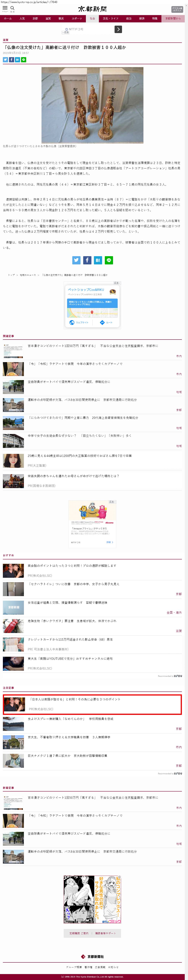Click the website globe icon in pet shop ad
Image resolution: width=188 pixels, height=980 pixels.
pyautogui.click(x=72, y=322)
